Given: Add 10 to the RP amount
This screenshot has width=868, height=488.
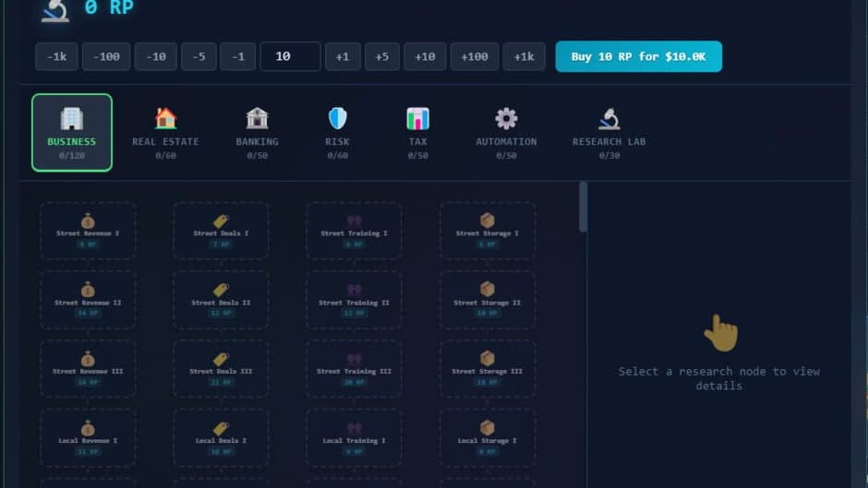Looking at the screenshot, I should click(x=425, y=56).
